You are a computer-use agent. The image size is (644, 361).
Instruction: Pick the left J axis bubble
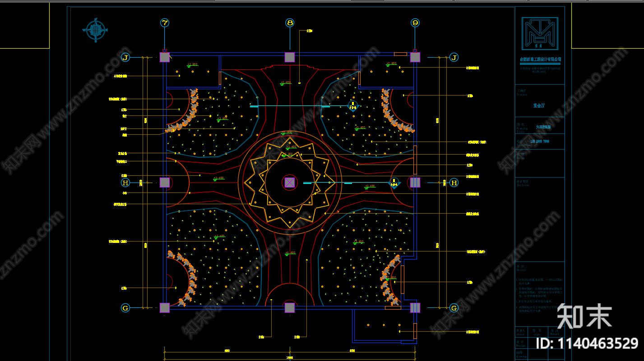[x=126, y=57]
